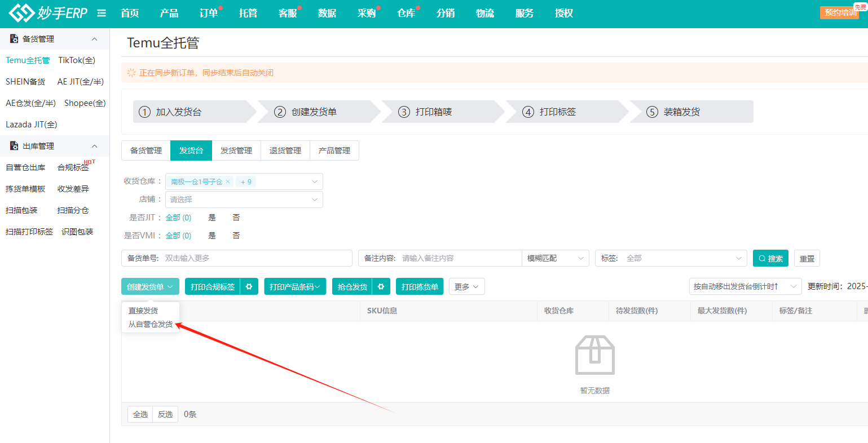Open 创建发货单 dropdown
868x443 pixels.
coord(150,286)
